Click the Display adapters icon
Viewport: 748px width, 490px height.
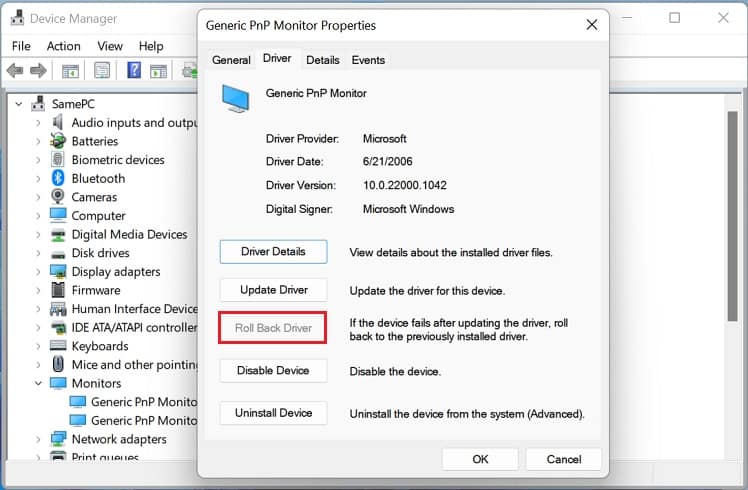(x=58, y=271)
